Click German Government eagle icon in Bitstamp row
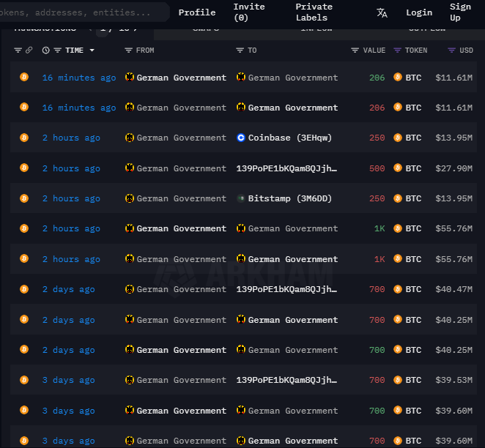 point(130,198)
